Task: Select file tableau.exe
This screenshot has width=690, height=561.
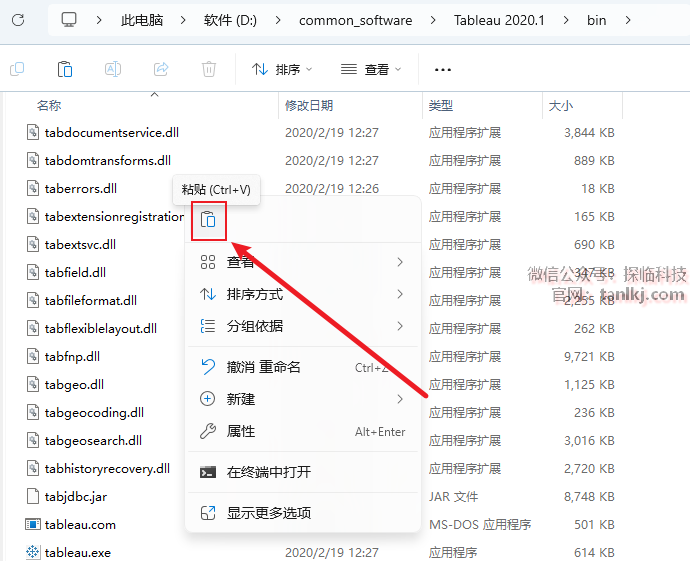Action: click(78, 553)
